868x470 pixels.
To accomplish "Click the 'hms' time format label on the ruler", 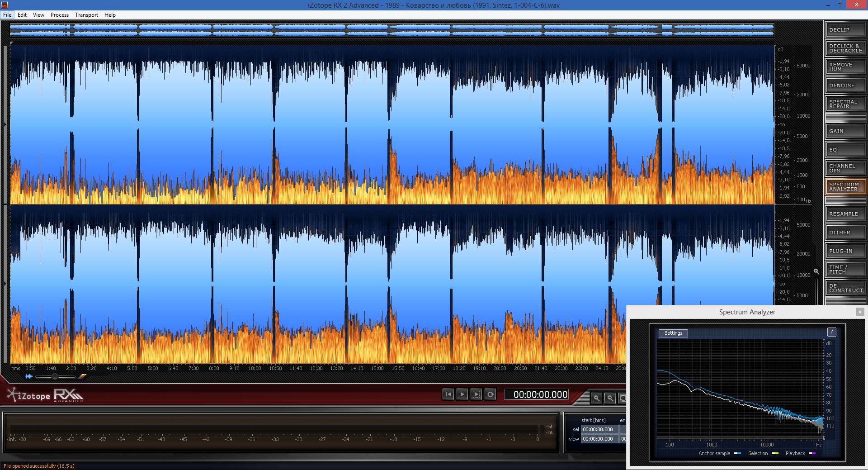I will coord(16,368).
